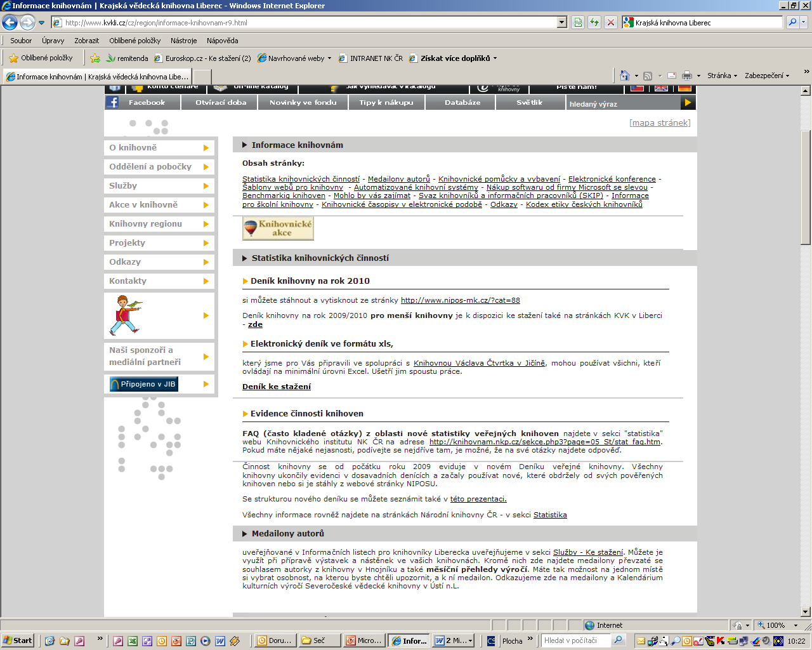This screenshot has width=812, height=650.
Task: Open the mapa stránek link
Action: click(x=660, y=123)
